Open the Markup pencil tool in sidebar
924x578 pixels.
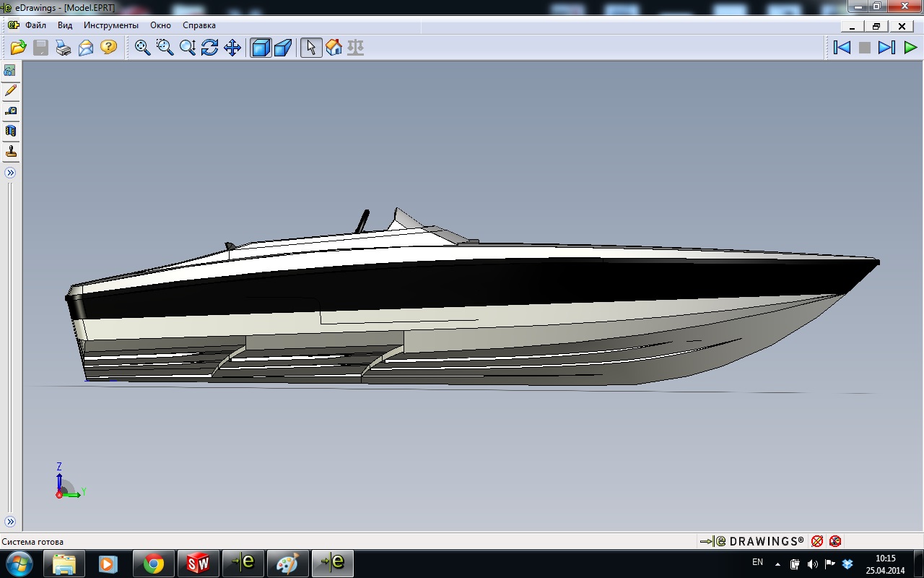click(11, 91)
